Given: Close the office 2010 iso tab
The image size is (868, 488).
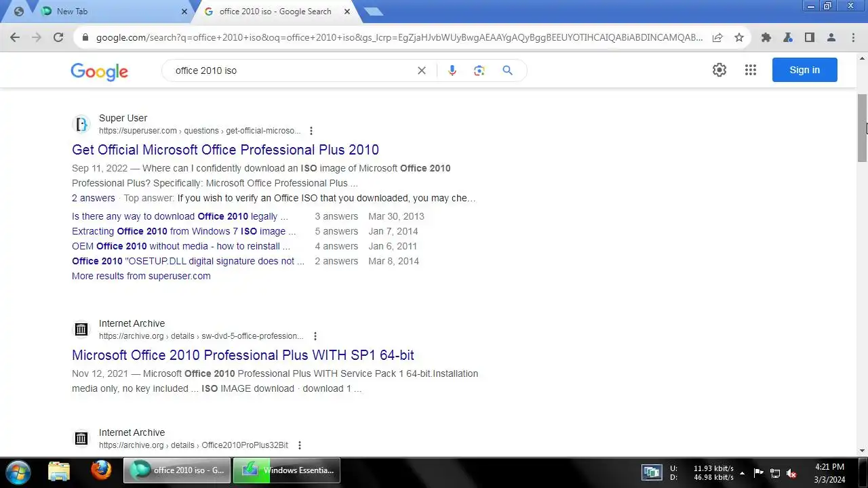Looking at the screenshot, I should tap(348, 12).
